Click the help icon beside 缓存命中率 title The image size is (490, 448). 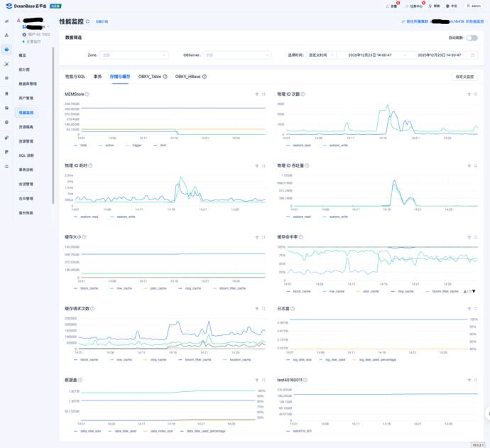(x=301, y=237)
